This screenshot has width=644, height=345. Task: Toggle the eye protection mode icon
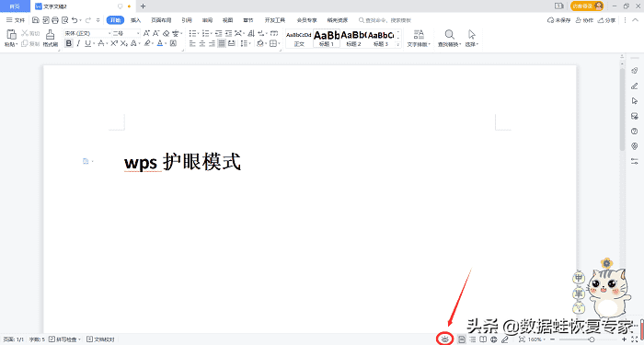click(x=445, y=339)
